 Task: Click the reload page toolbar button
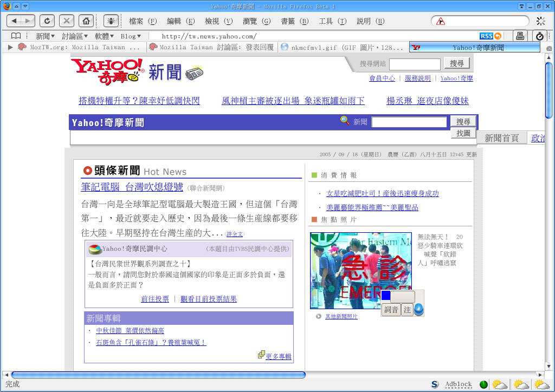(47, 21)
